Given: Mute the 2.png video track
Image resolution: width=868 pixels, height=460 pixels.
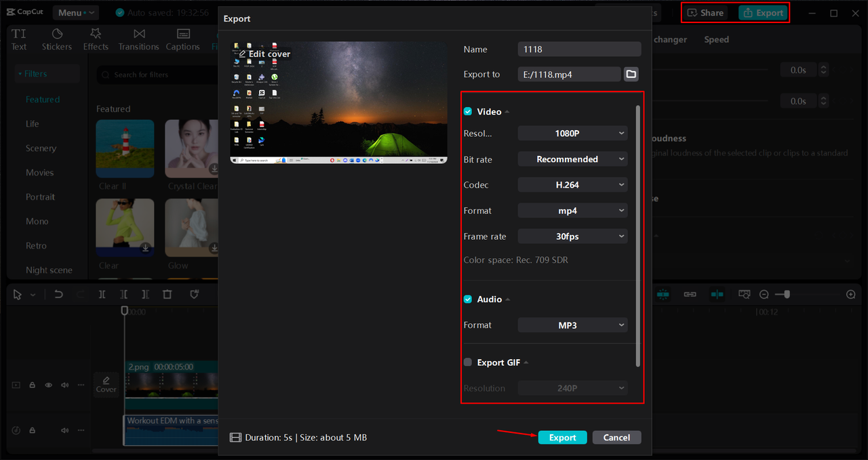Looking at the screenshot, I should 65,385.
